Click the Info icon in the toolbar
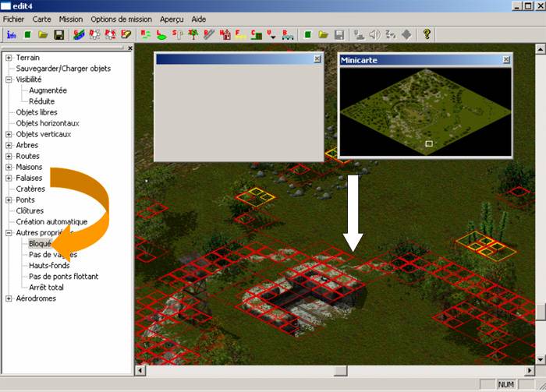546x392 pixels. pos(11,34)
